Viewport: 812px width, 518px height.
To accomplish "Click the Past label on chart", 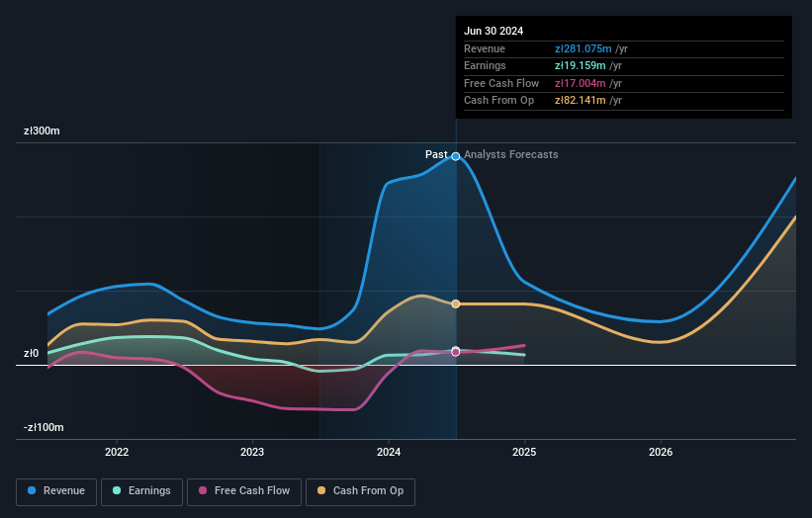I will (436, 154).
